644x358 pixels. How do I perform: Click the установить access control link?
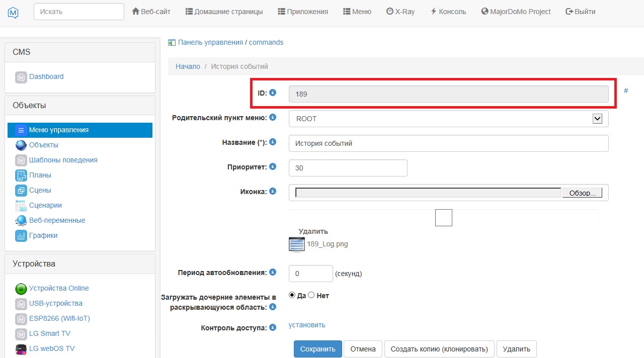(307, 325)
